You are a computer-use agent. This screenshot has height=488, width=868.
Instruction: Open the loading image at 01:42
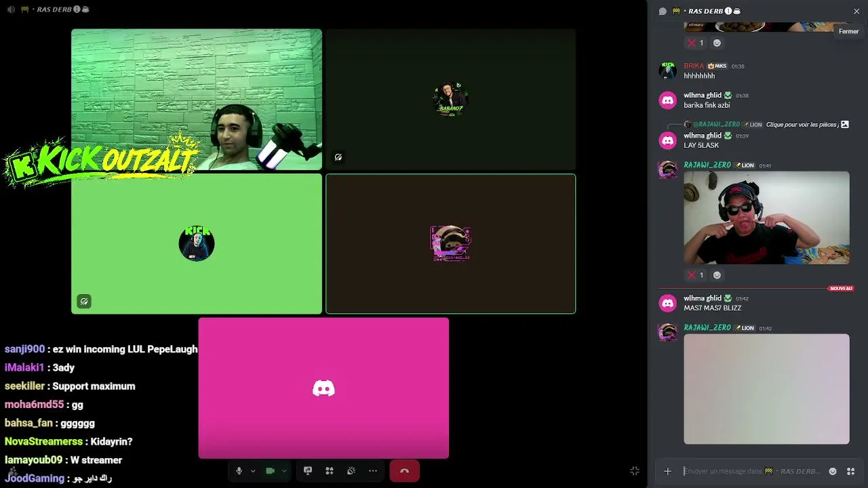(x=766, y=389)
